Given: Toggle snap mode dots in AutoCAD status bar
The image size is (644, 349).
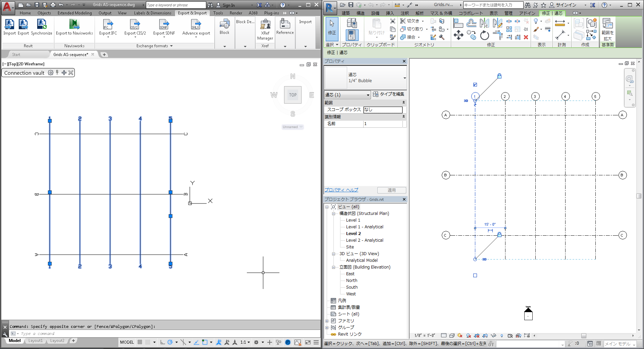Looking at the screenshot, I should (148, 342).
